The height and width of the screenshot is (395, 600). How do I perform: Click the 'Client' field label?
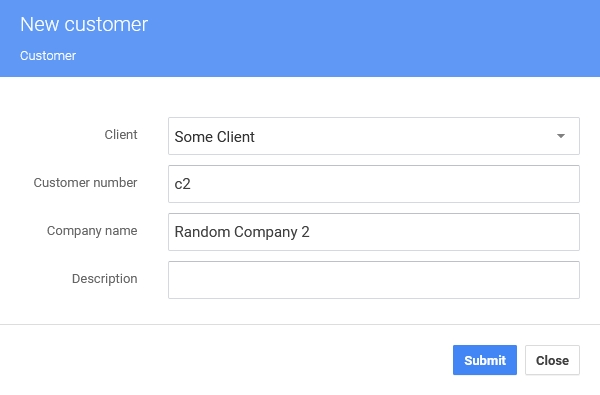click(121, 135)
